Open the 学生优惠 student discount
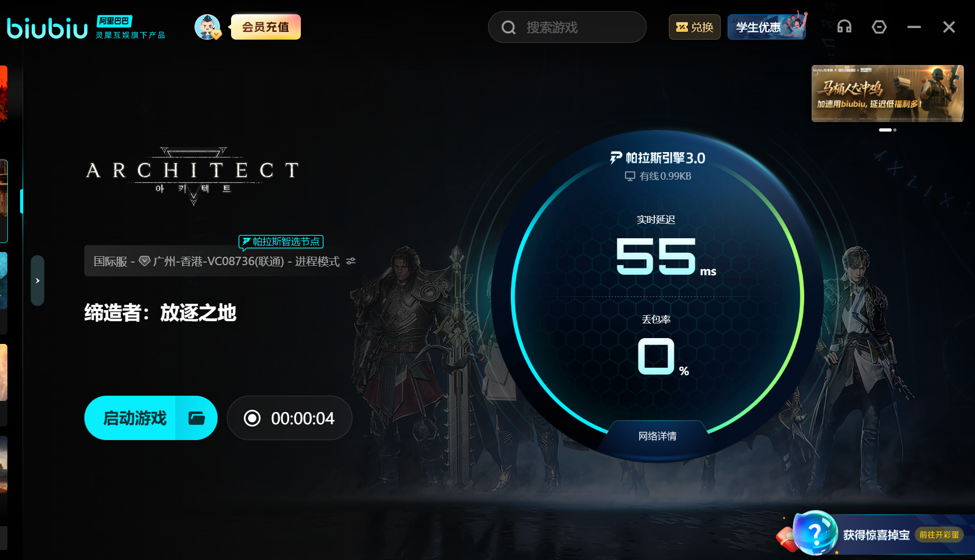 pos(767,27)
